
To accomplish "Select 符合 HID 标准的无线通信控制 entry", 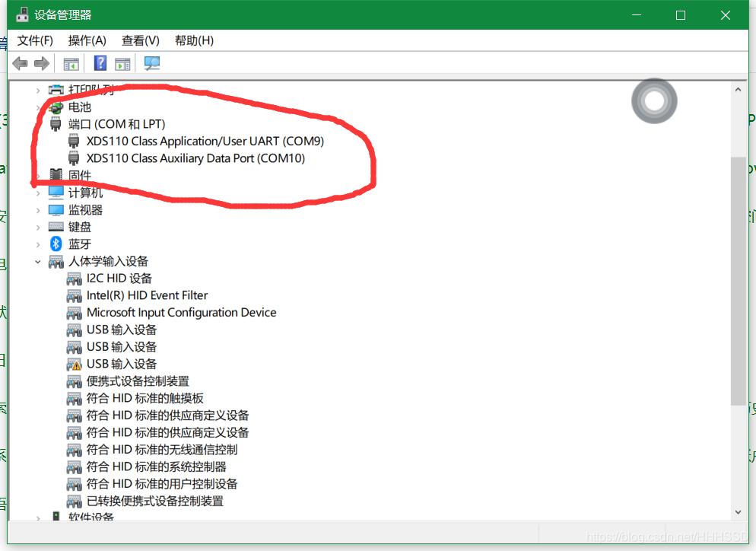I will point(162,450).
